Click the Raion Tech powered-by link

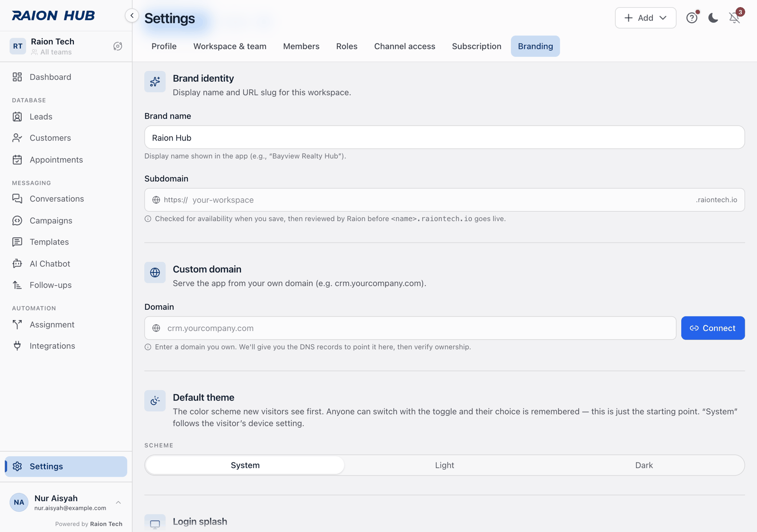[106, 524]
